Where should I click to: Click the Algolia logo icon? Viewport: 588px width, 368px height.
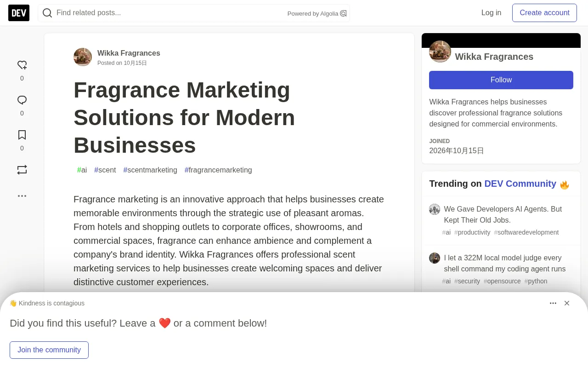tap(343, 13)
